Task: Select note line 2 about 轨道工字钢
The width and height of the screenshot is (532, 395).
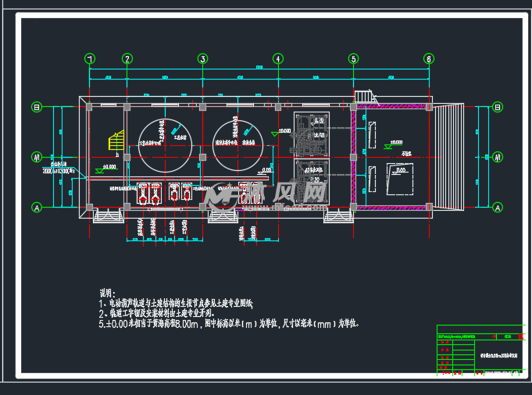Action: (157, 313)
